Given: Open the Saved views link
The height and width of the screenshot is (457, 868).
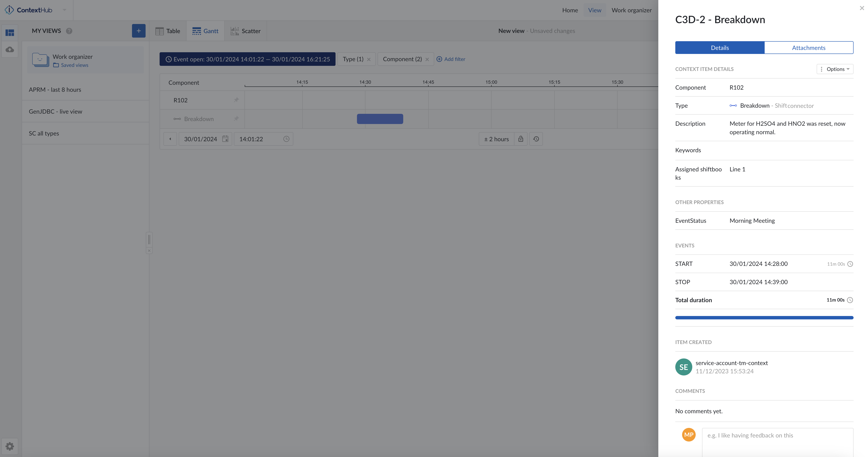Looking at the screenshot, I should (74, 65).
